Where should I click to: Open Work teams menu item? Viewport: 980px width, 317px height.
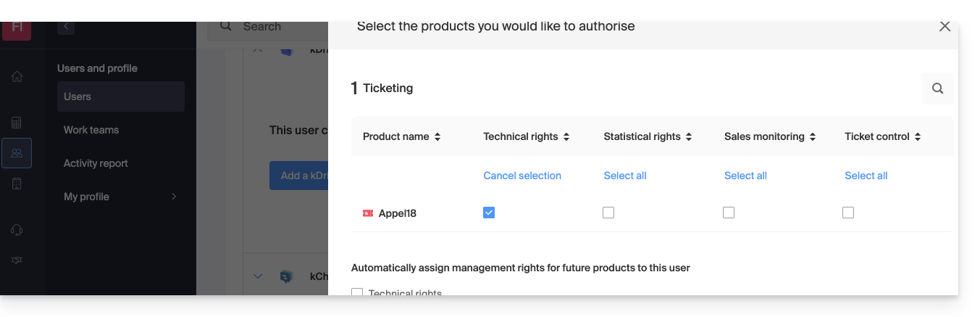(x=91, y=130)
